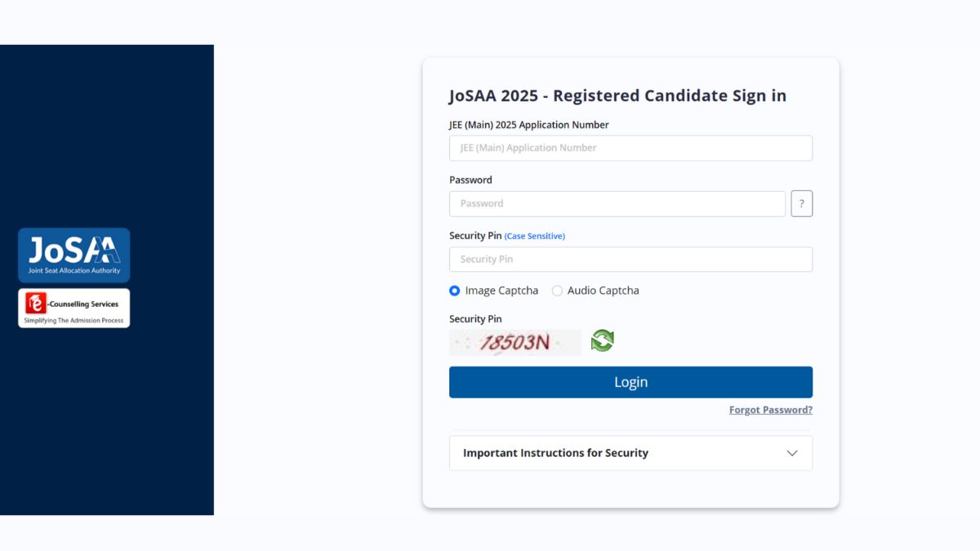The width and height of the screenshot is (980, 551).
Task: Click the chevron arrow on instructions panel
Action: pyautogui.click(x=791, y=453)
